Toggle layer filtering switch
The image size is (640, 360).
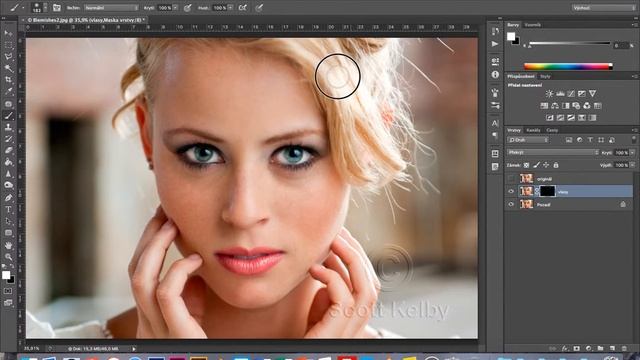(633, 140)
